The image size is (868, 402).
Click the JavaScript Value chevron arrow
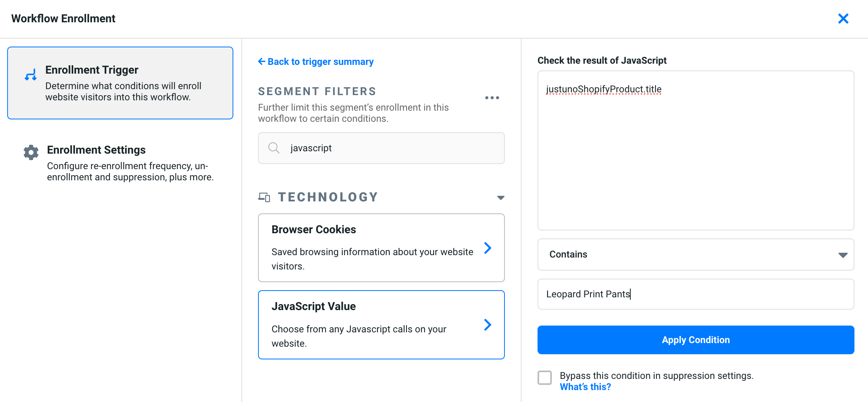pyautogui.click(x=487, y=325)
